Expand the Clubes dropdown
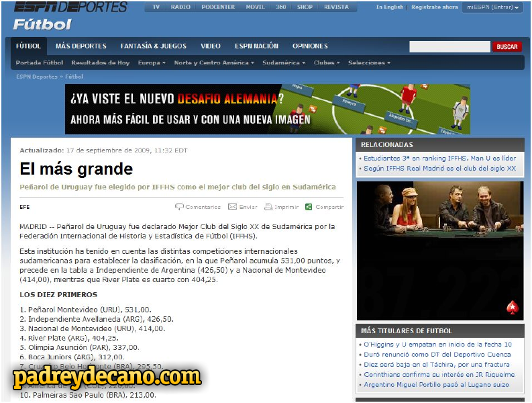532x403 pixels. coord(327,62)
